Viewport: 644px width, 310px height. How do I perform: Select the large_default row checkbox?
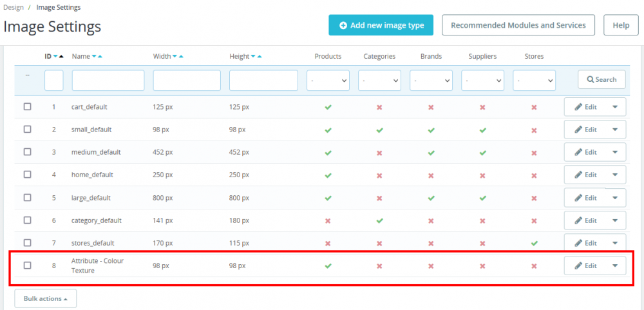point(27,197)
